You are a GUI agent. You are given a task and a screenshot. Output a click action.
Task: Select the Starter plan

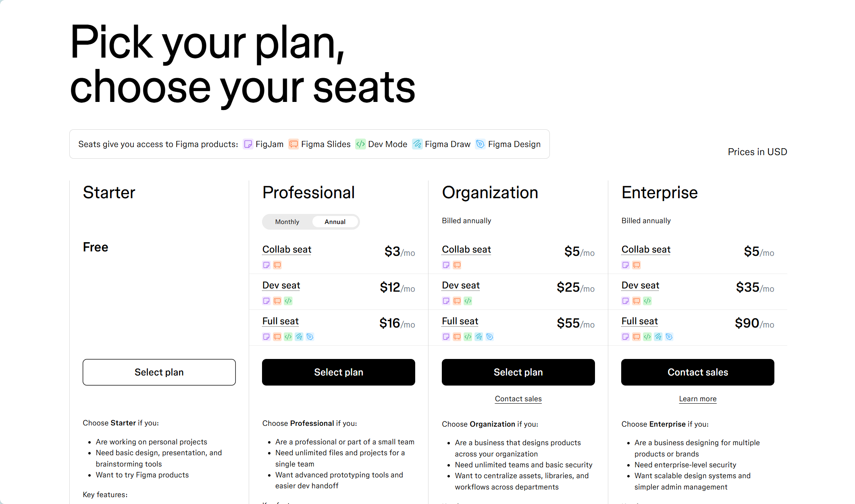(159, 372)
